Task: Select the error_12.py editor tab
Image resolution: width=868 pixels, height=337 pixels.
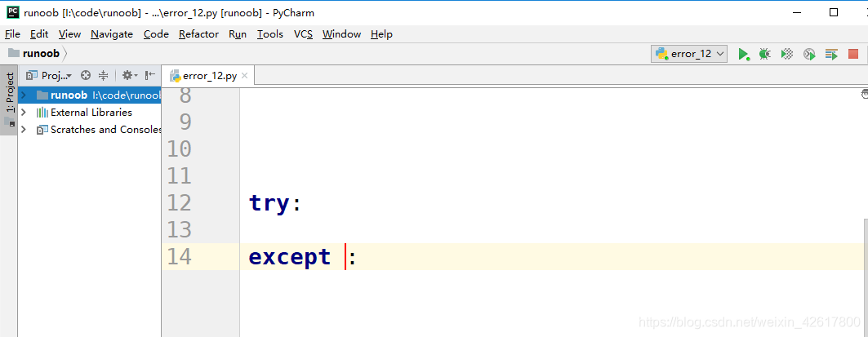Action: point(209,76)
